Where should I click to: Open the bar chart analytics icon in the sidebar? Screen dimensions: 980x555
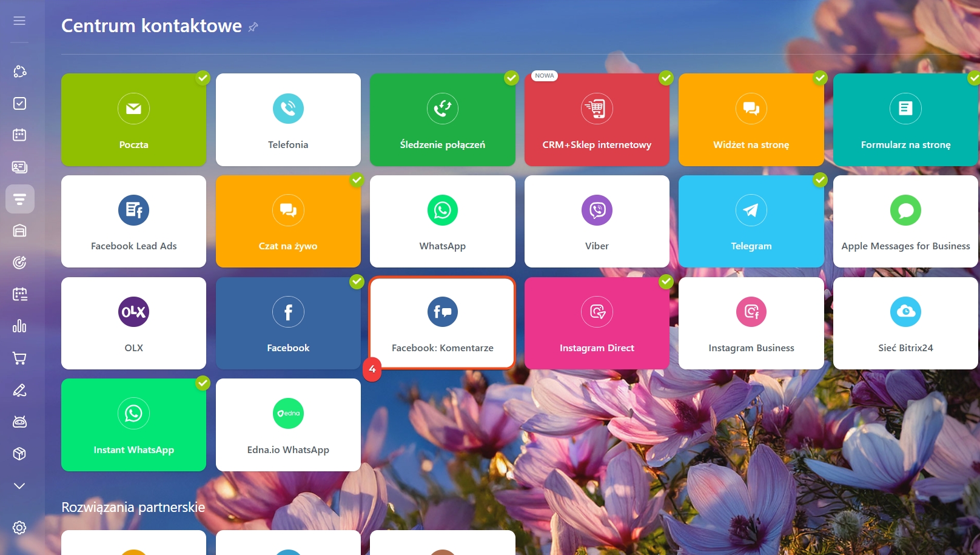[19, 326]
